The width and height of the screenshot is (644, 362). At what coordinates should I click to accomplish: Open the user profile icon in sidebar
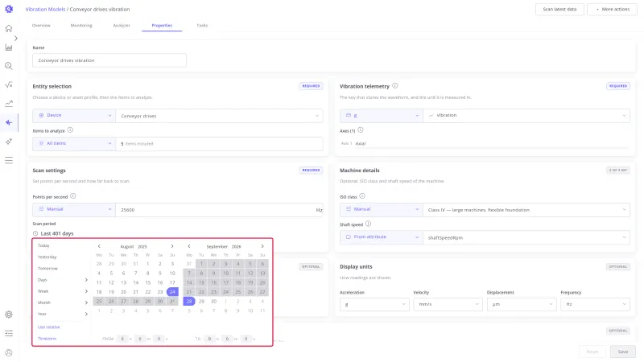(9, 352)
